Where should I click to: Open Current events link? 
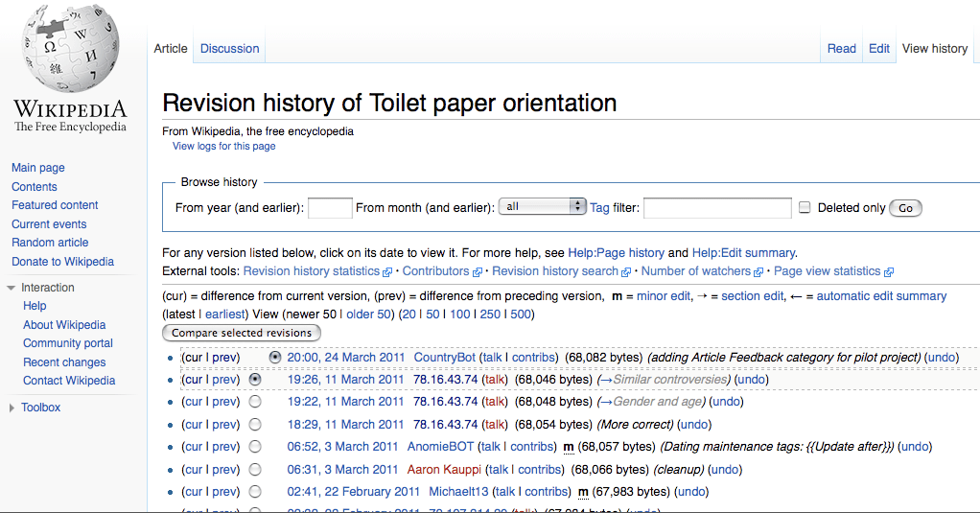(x=49, y=224)
